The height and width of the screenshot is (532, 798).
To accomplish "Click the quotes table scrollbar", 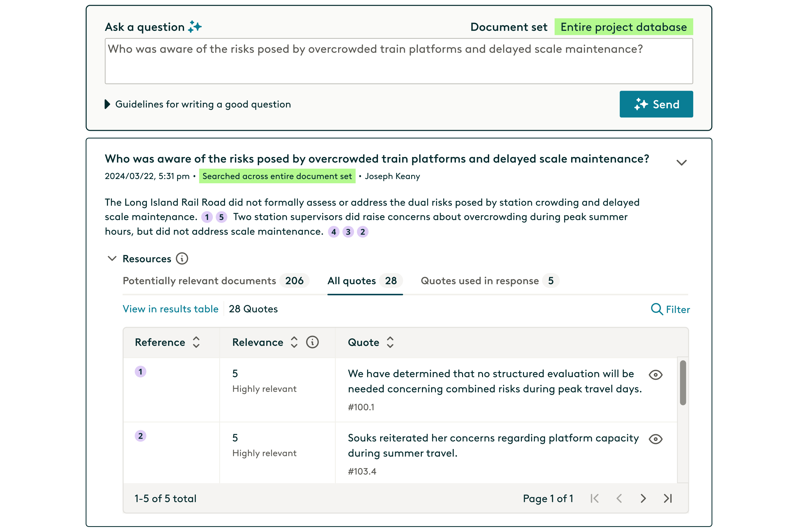I will [x=683, y=383].
